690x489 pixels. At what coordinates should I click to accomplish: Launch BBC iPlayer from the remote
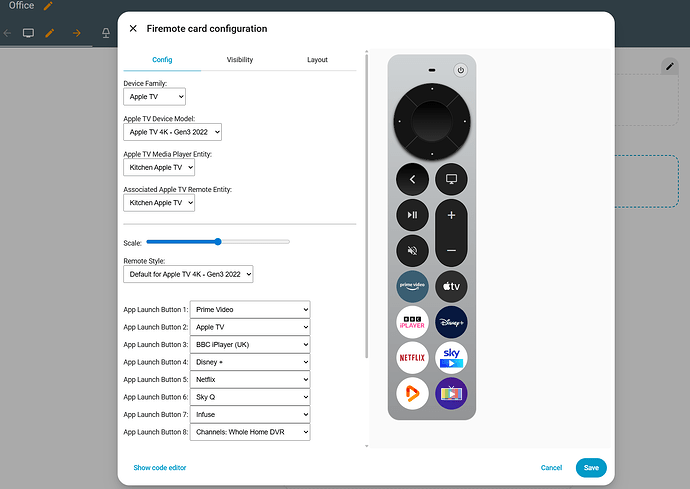pos(412,322)
